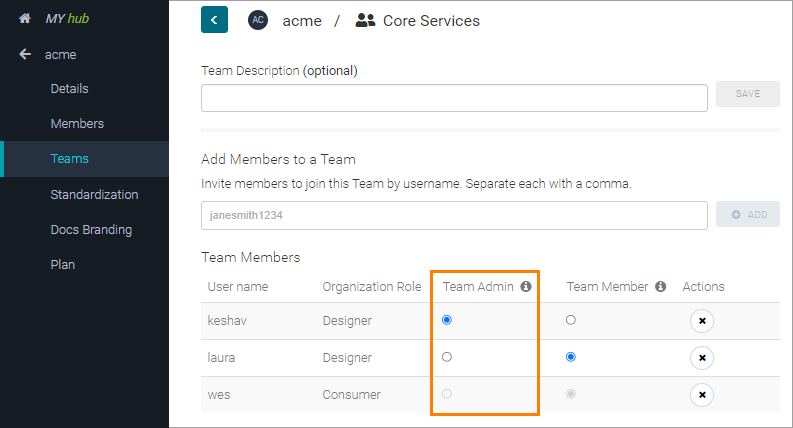Remove laura from the team
793x428 pixels.
pyautogui.click(x=702, y=358)
